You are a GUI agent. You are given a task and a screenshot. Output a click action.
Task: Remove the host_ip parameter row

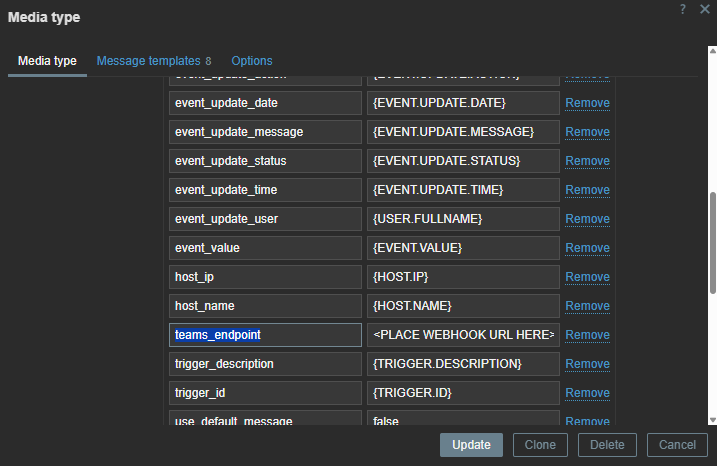coord(587,277)
